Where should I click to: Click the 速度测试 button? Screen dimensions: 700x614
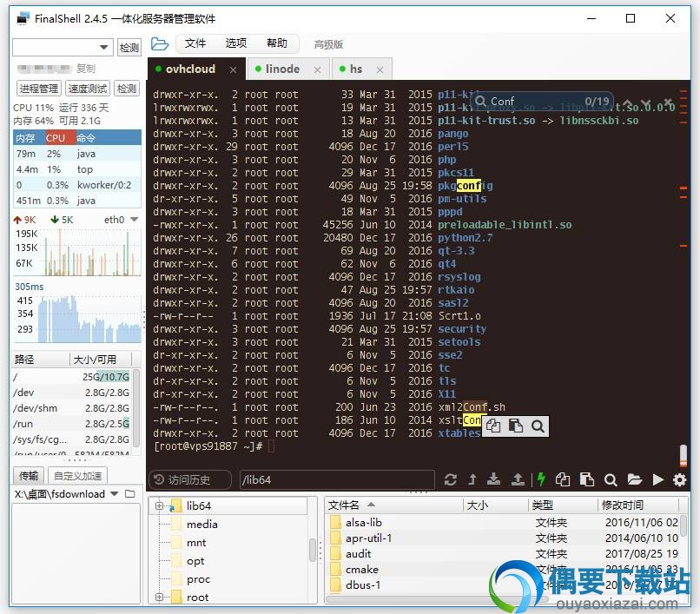click(88, 89)
